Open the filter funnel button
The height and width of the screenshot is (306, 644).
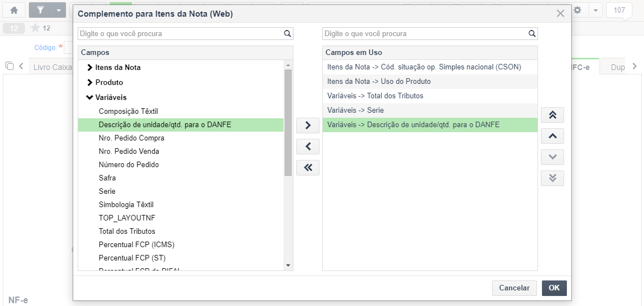coord(40,11)
